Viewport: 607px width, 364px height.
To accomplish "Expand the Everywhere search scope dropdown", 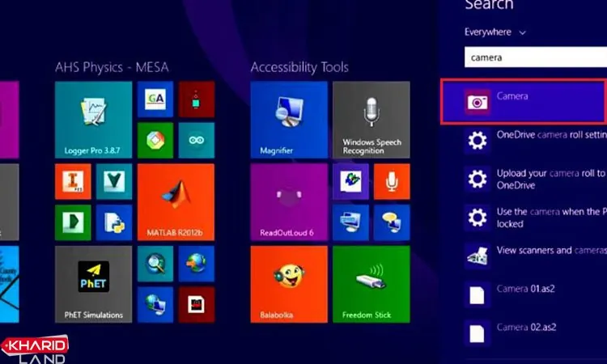I will [495, 32].
